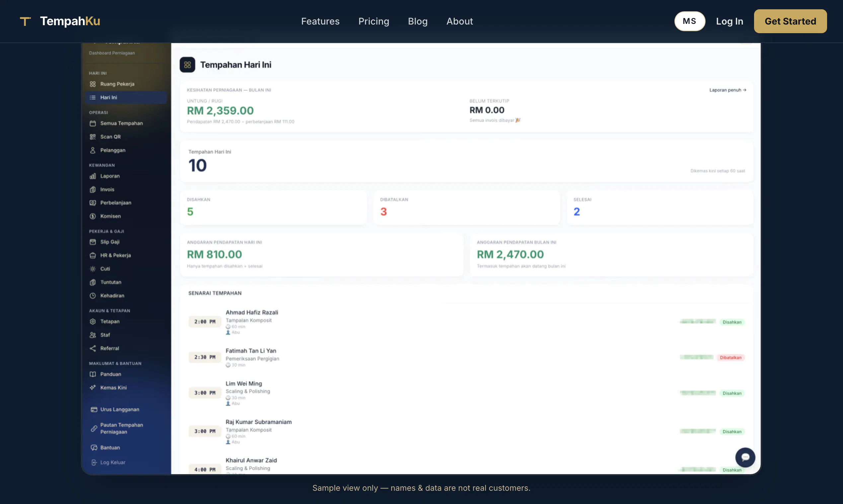Click the Log In link
The image size is (843, 504).
(729, 21)
